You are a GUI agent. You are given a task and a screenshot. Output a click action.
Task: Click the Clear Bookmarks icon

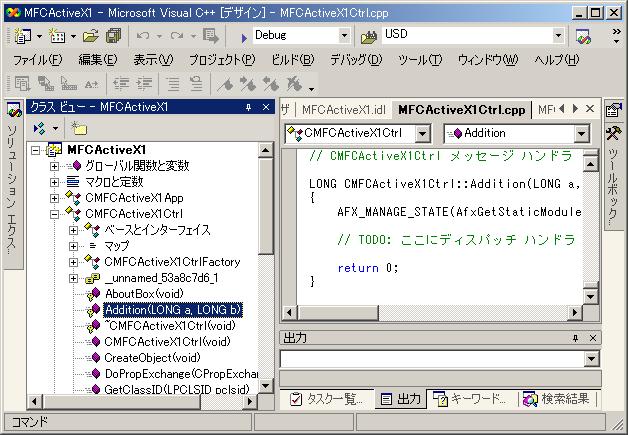(x=295, y=84)
